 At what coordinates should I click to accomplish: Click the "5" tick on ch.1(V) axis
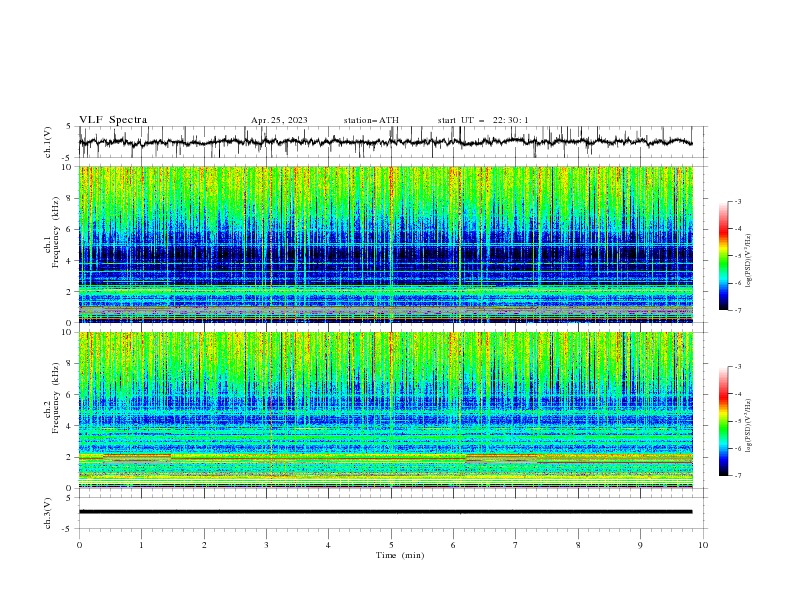(x=71, y=127)
